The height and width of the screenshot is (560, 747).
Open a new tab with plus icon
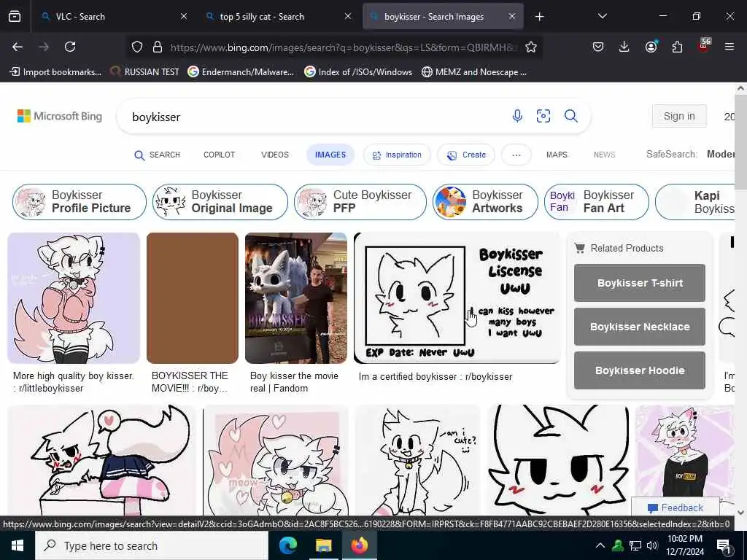(539, 17)
